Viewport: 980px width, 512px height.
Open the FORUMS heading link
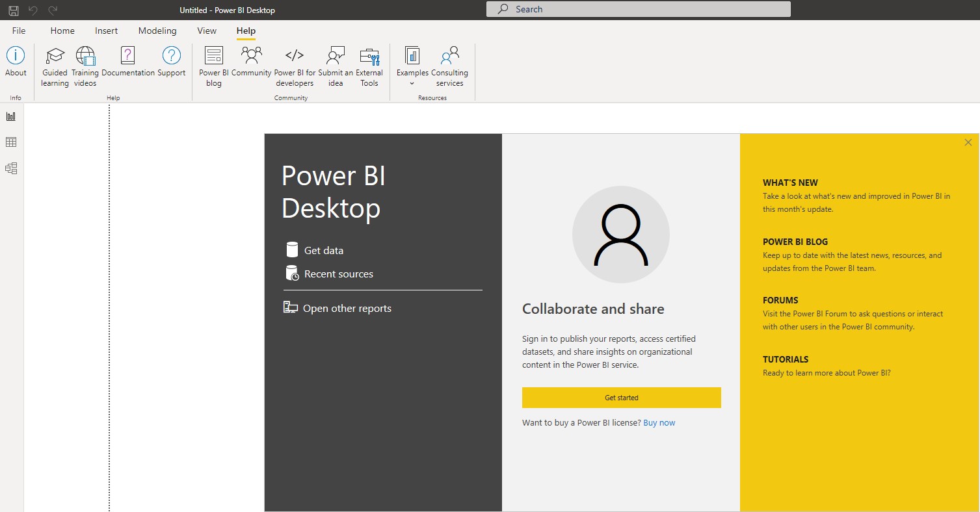coord(780,300)
